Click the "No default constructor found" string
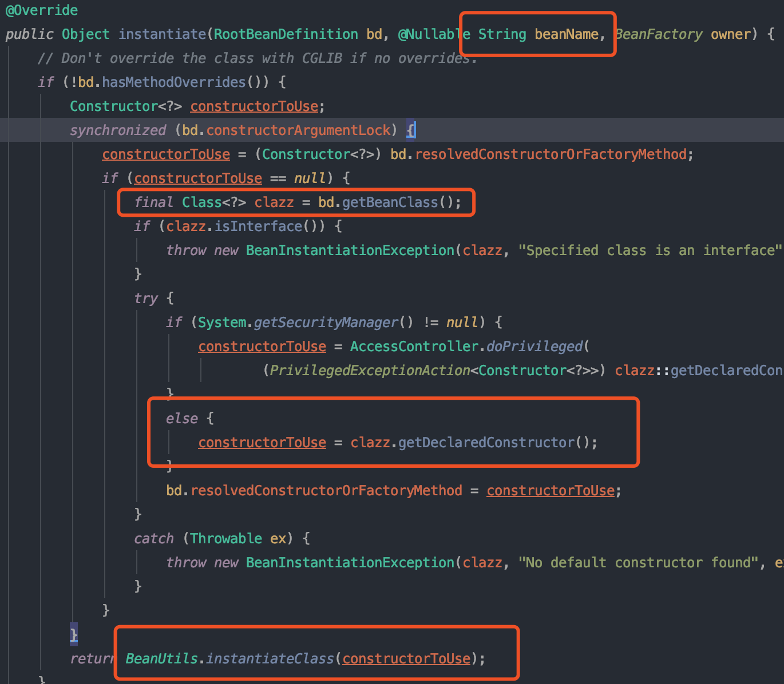 pyautogui.click(x=638, y=563)
